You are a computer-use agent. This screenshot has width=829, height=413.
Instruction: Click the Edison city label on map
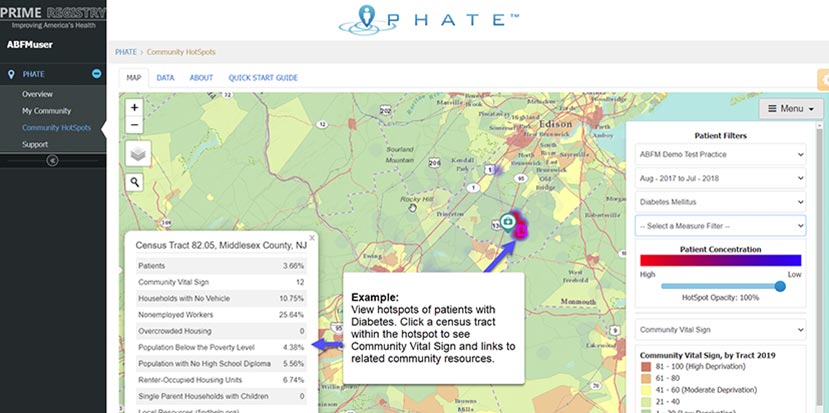coord(555,124)
